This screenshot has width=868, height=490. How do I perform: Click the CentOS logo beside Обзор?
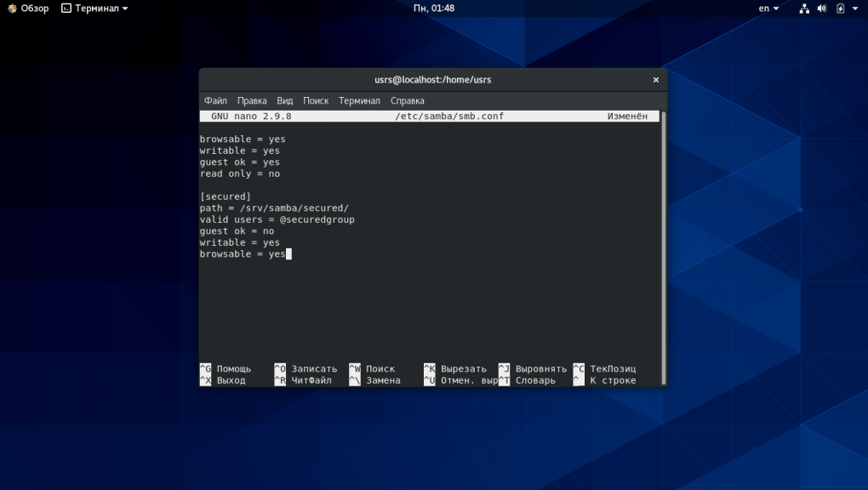point(12,9)
